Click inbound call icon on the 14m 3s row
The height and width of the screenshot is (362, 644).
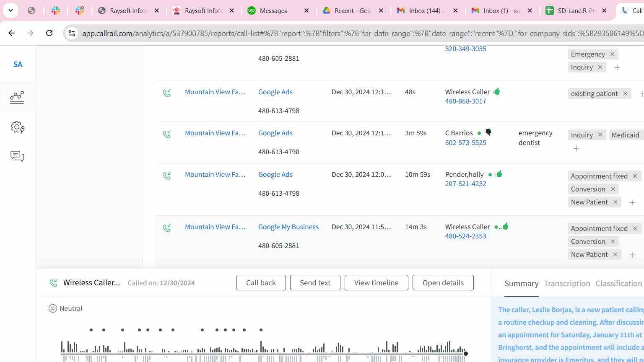coord(167,228)
